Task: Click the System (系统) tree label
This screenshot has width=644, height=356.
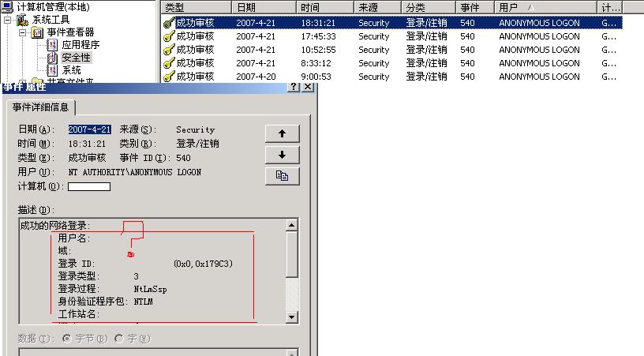Action: pyautogui.click(x=72, y=70)
